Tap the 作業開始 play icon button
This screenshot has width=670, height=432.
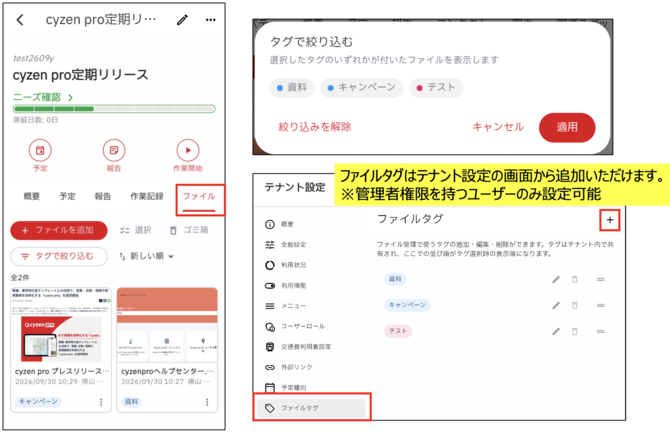[188, 150]
